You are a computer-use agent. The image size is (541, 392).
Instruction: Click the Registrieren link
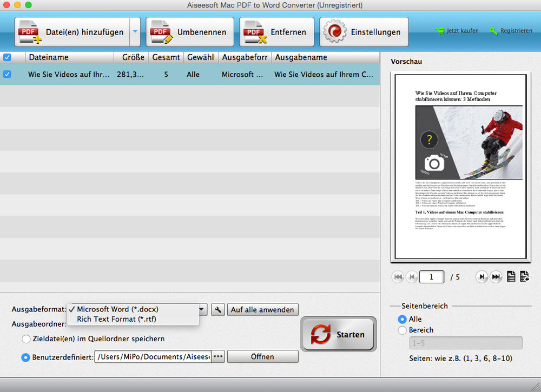pyautogui.click(x=511, y=31)
